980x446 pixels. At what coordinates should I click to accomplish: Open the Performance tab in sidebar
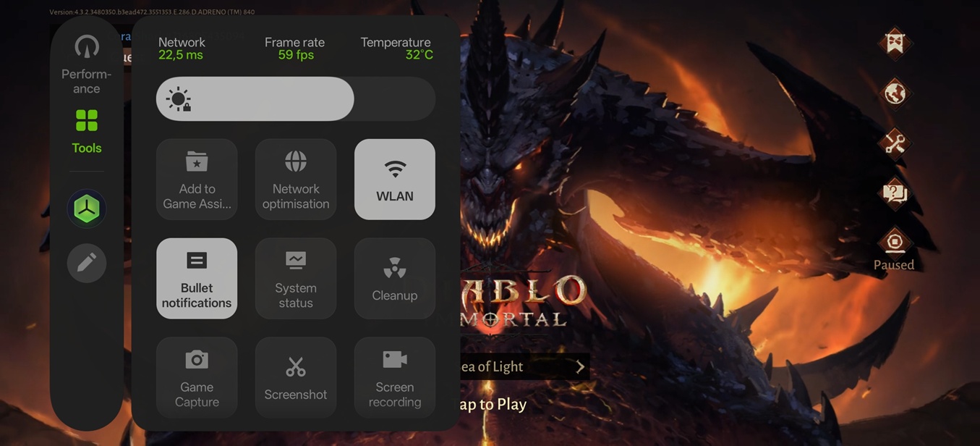coord(86,64)
